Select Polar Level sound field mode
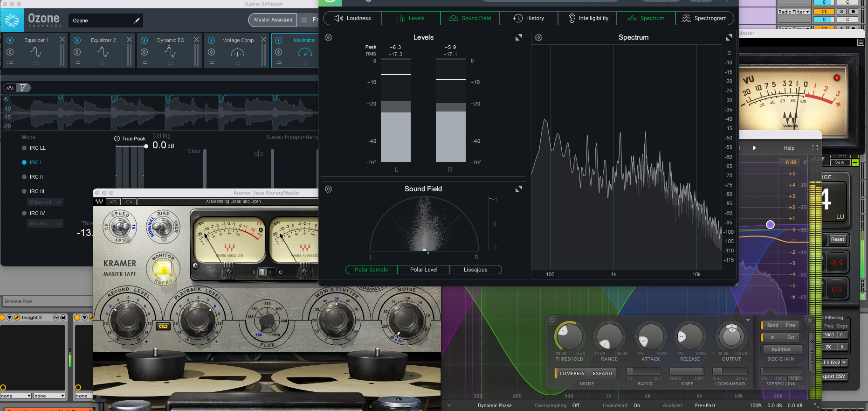The image size is (868, 411). 424,270
